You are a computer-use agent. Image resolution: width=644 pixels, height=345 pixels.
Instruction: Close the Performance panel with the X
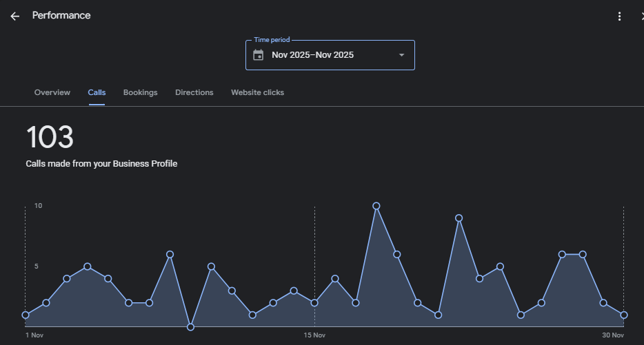coord(641,17)
